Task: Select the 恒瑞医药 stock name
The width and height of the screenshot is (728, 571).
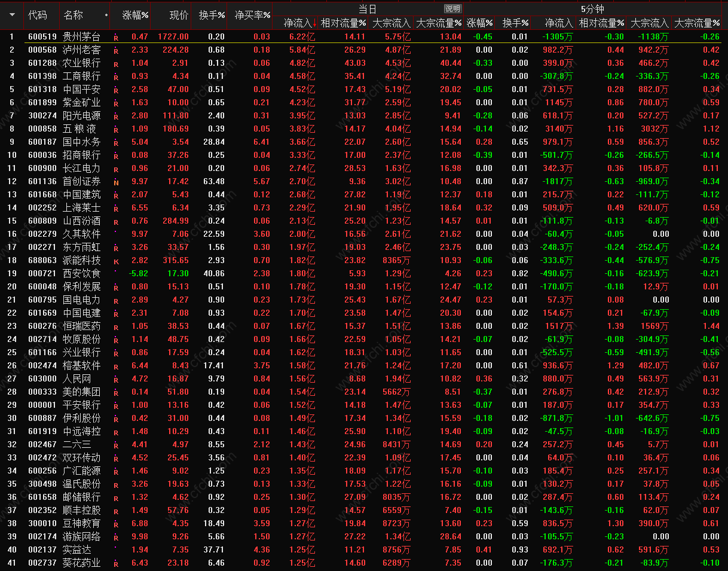Action: [82, 326]
